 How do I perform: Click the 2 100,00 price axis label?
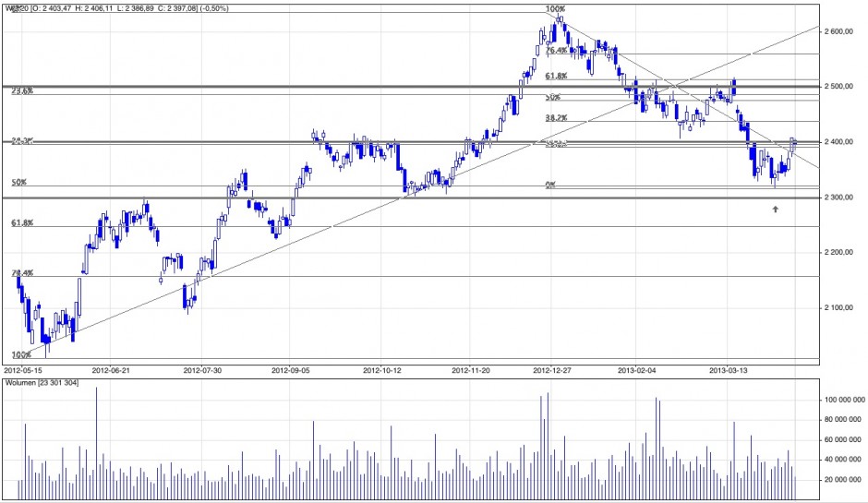pyautogui.click(x=841, y=308)
